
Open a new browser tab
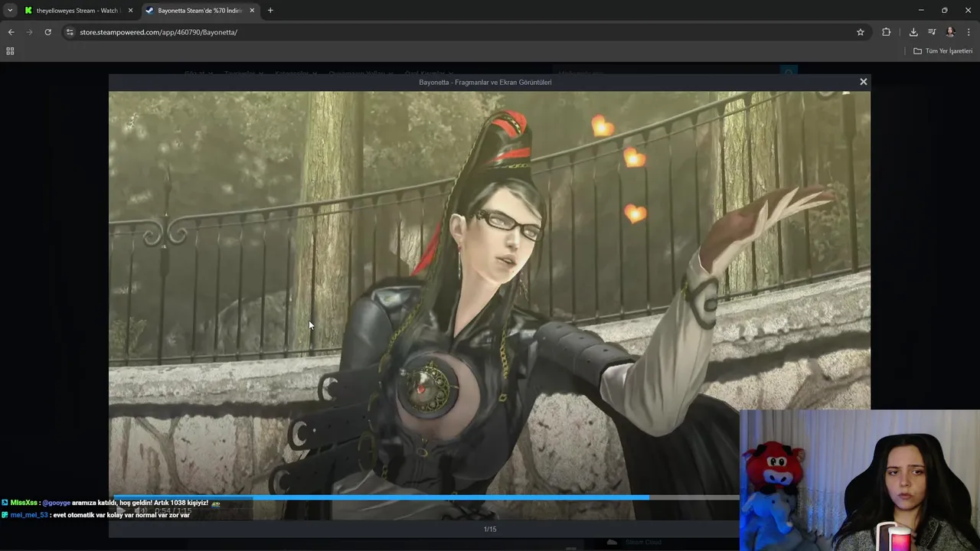[x=270, y=11]
